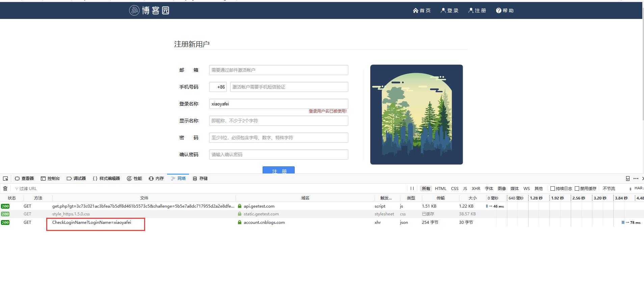This screenshot has height=283, width=644.
Task: Go to 首页 home in navbar
Action: pos(422,10)
